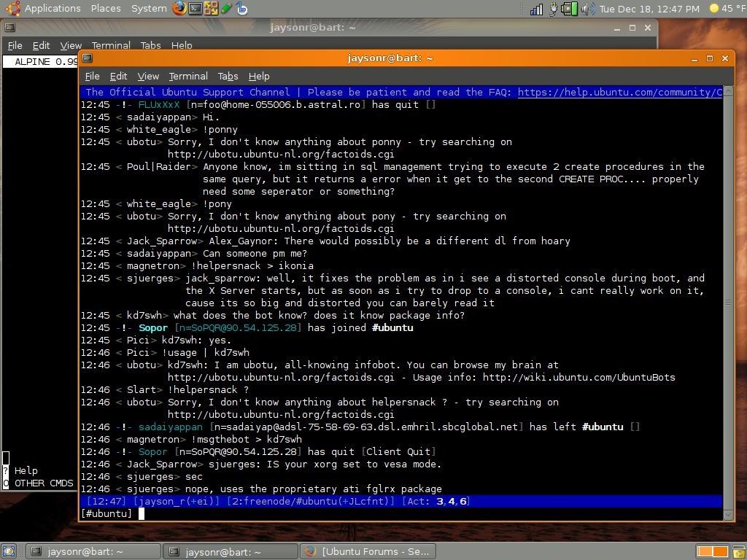Open View menu in background Alpine terminal

tap(71, 45)
